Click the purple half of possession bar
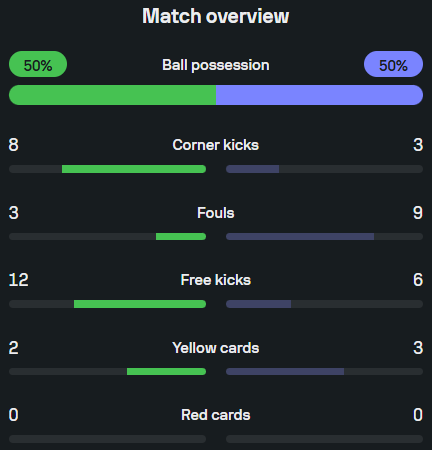Screen dimensions: 432x450 320,95
